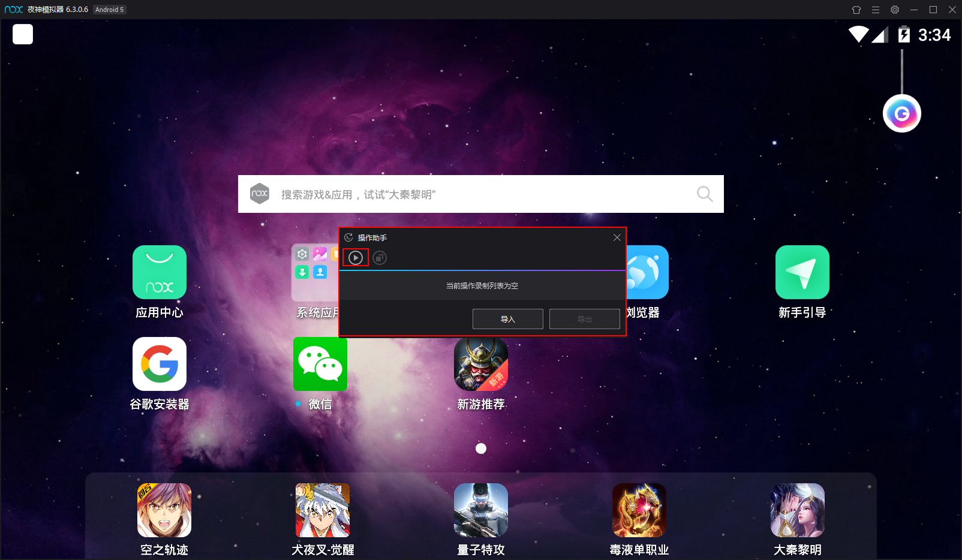Close the 操作助手 dialog
Screen dimensions: 962x560
point(617,237)
